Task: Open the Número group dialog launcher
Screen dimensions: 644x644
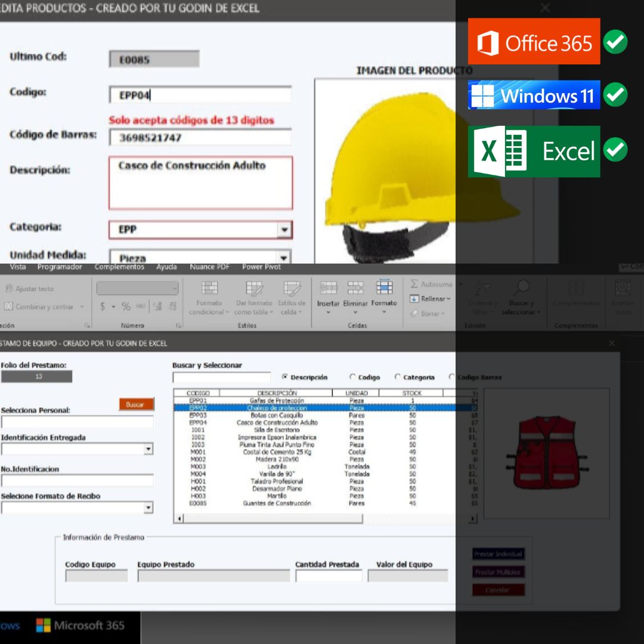Action: pyautogui.click(x=179, y=326)
